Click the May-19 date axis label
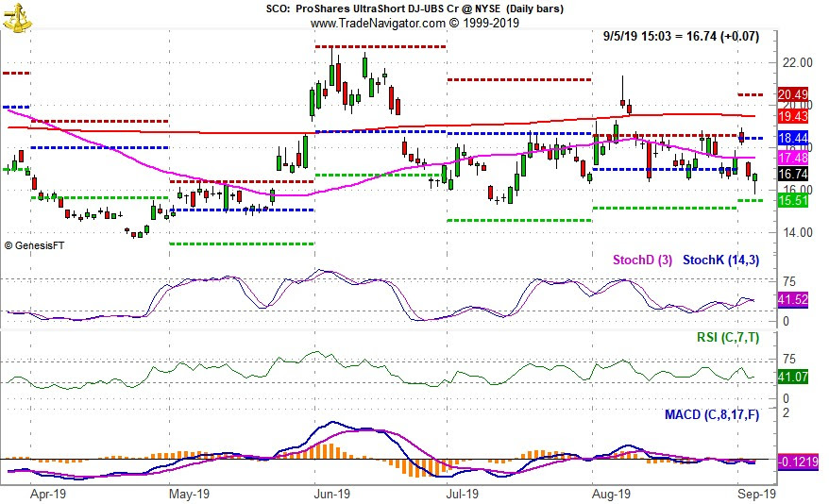This screenshot has height=504, width=829. [189, 494]
